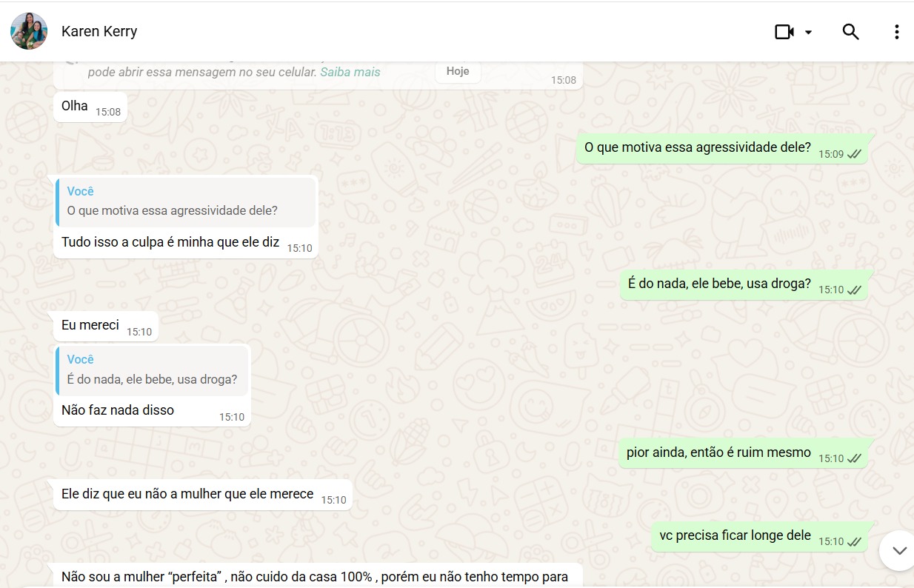Click read ticks on 'pior ainda, então é ruim mesmo'
The image size is (914, 588).
click(854, 459)
